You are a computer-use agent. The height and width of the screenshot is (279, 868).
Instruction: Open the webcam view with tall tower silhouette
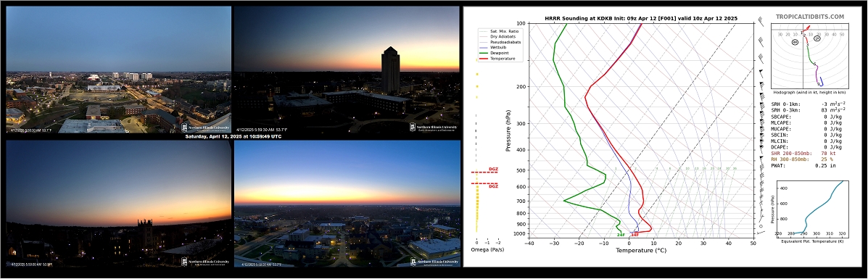[x=347, y=70]
